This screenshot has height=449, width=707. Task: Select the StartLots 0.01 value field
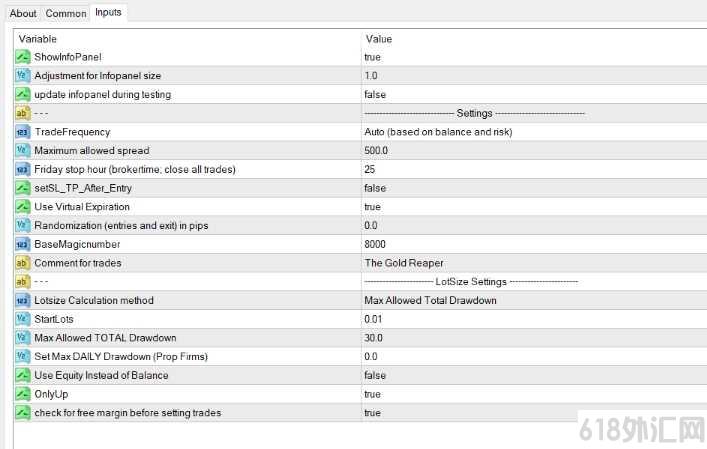pos(534,319)
